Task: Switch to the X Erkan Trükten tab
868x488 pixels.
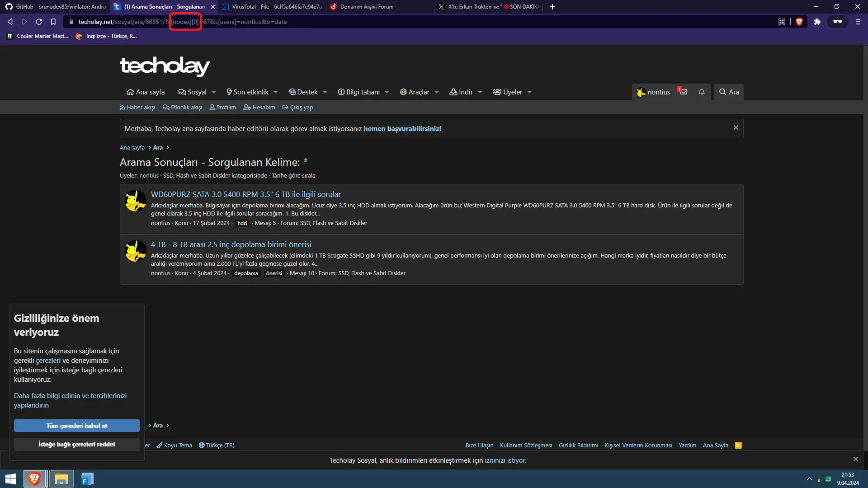Action: pyautogui.click(x=488, y=7)
